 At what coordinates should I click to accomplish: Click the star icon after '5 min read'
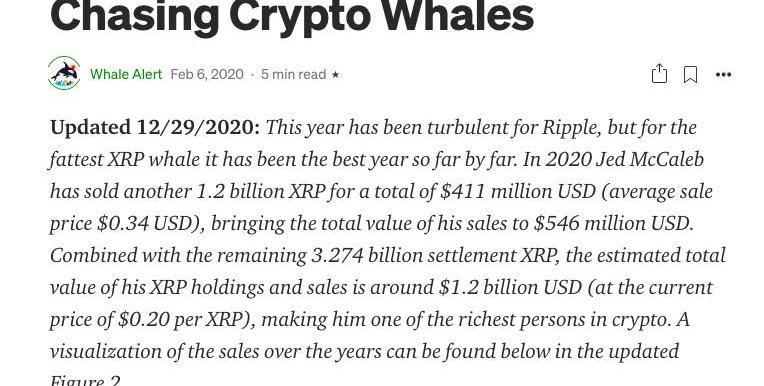coord(335,75)
